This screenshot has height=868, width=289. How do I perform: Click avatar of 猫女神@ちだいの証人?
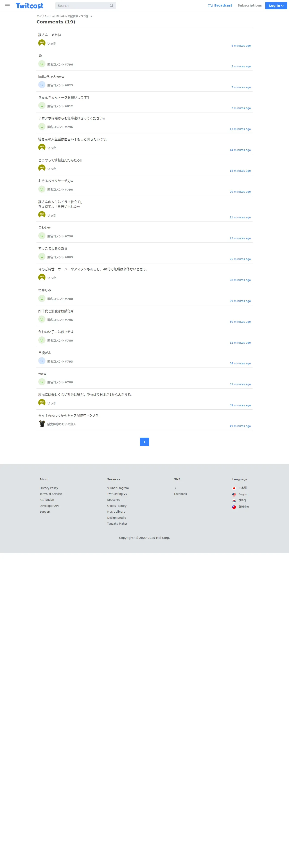pos(42,424)
